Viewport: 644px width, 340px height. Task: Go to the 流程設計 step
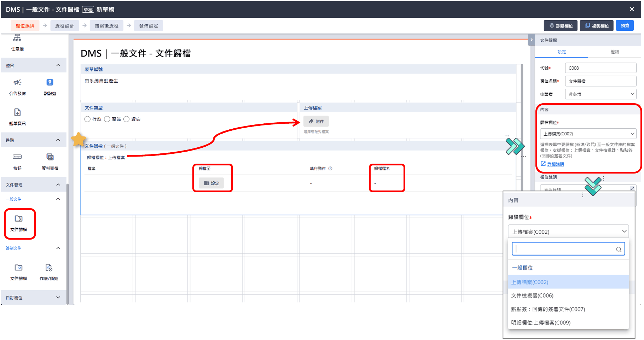(64, 26)
